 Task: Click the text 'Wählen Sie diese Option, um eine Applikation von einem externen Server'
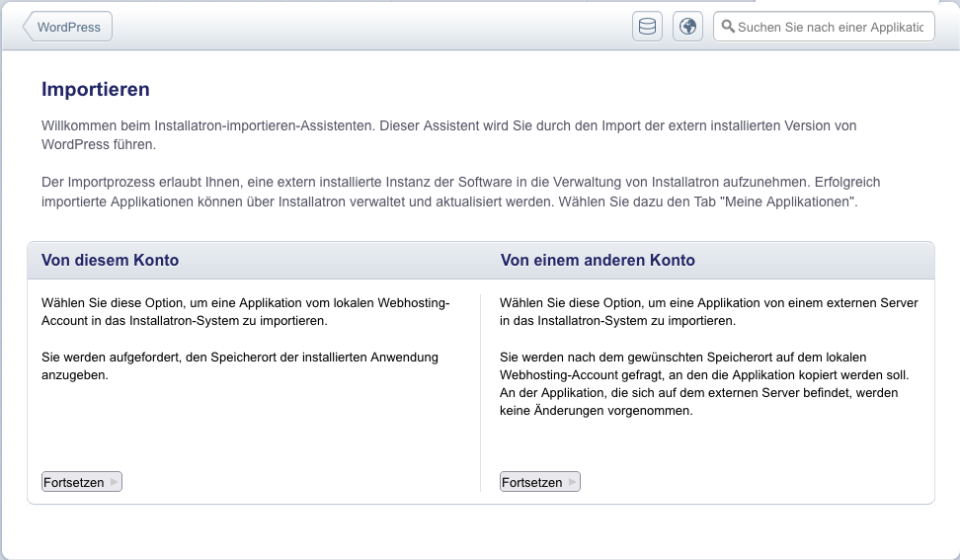pos(709,303)
